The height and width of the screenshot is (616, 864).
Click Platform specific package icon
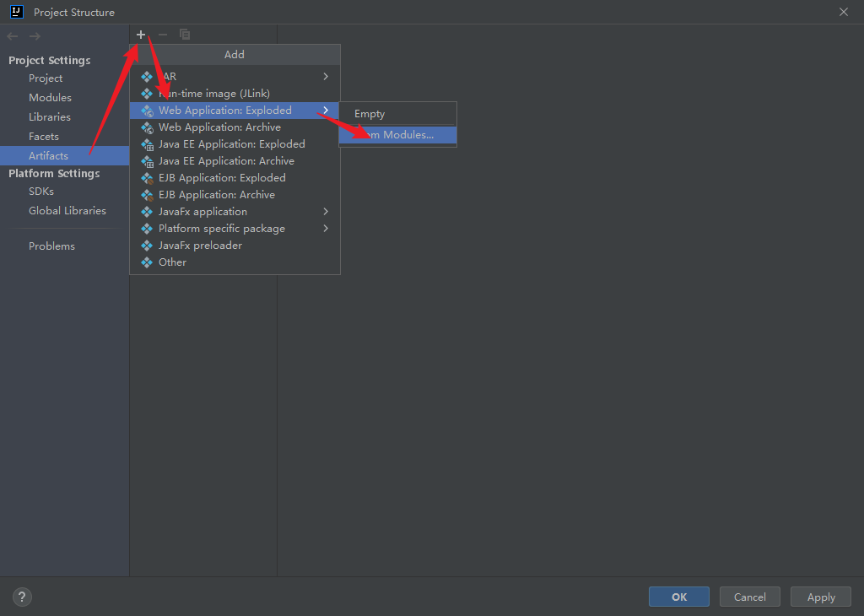pyautogui.click(x=147, y=229)
